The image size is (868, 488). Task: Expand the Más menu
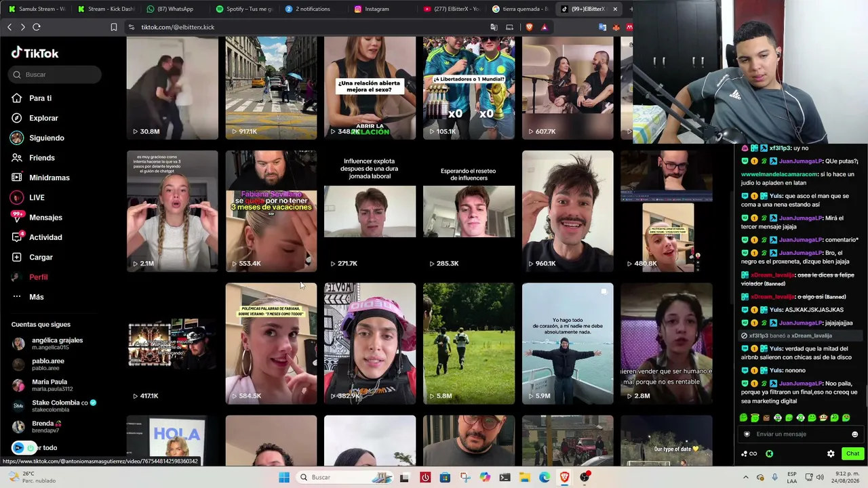pyautogui.click(x=36, y=297)
